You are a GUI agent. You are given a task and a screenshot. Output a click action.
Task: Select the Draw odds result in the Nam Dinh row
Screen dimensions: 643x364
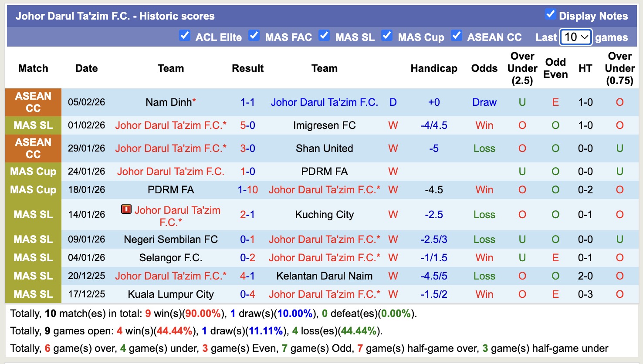click(x=484, y=102)
